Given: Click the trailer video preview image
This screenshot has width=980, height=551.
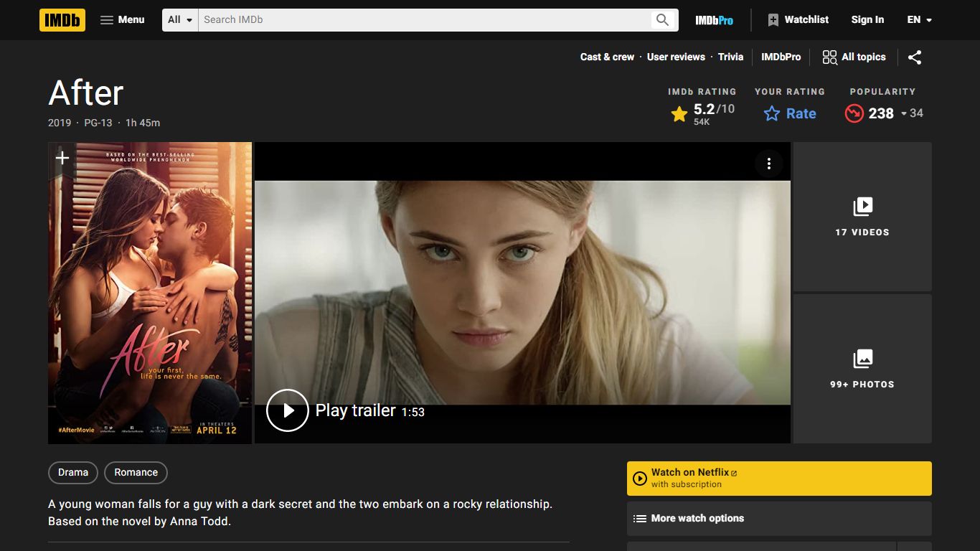Looking at the screenshot, I should click(x=522, y=293).
